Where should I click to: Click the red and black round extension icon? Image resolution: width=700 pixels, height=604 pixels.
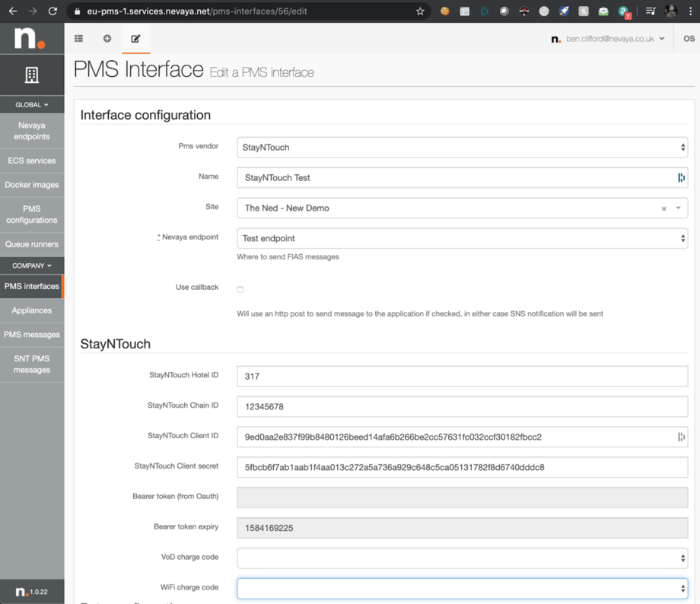[x=524, y=11]
